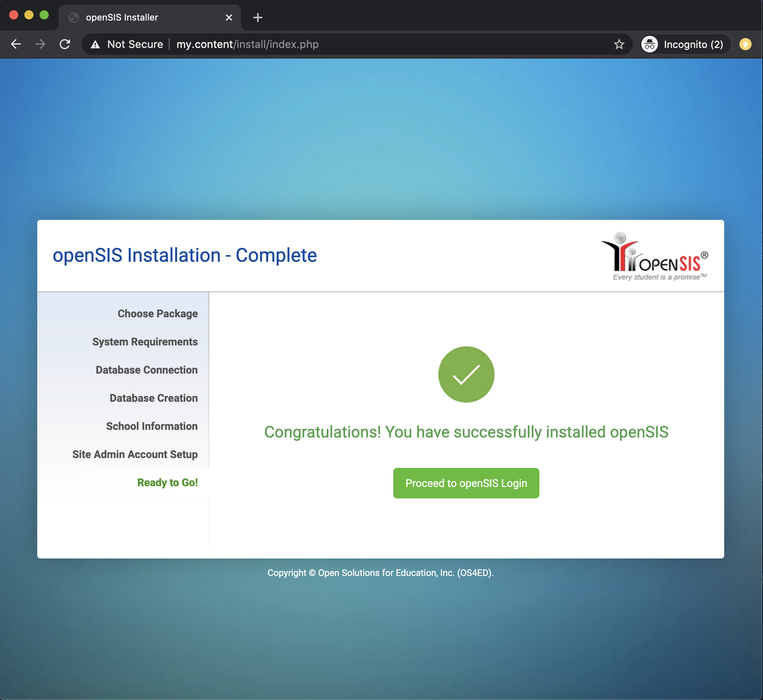
Task: Open a new tab with the plus icon
Action: (258, 17)
